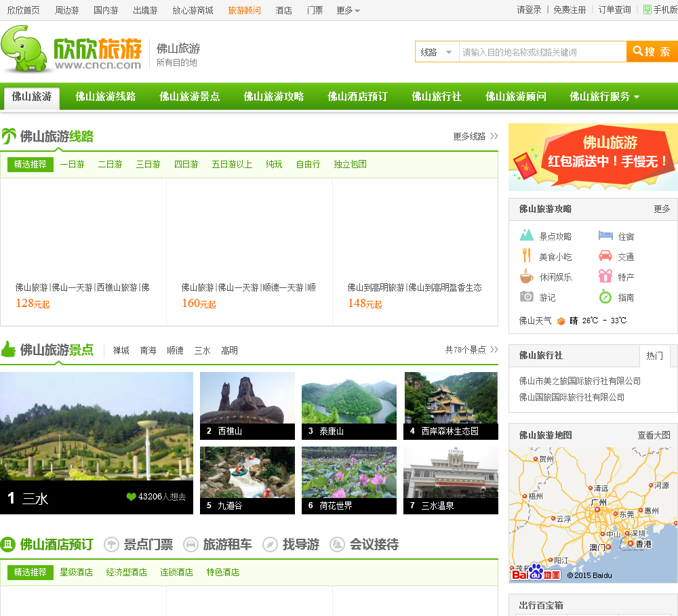Click the red envelope promo banner
Image resolution: width=678 pixels, height=616 pixels.
point(593,157)
